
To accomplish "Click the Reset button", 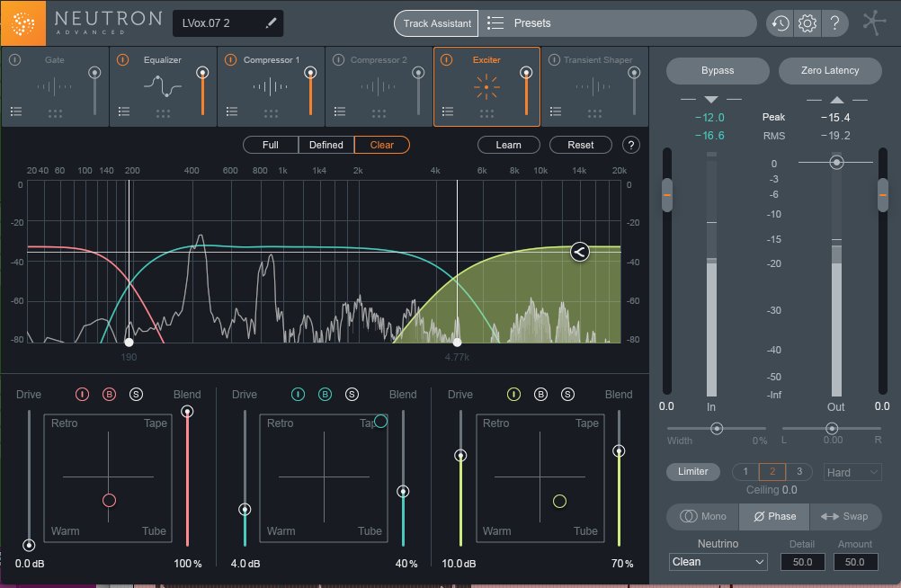I will [x=580, y=145].
